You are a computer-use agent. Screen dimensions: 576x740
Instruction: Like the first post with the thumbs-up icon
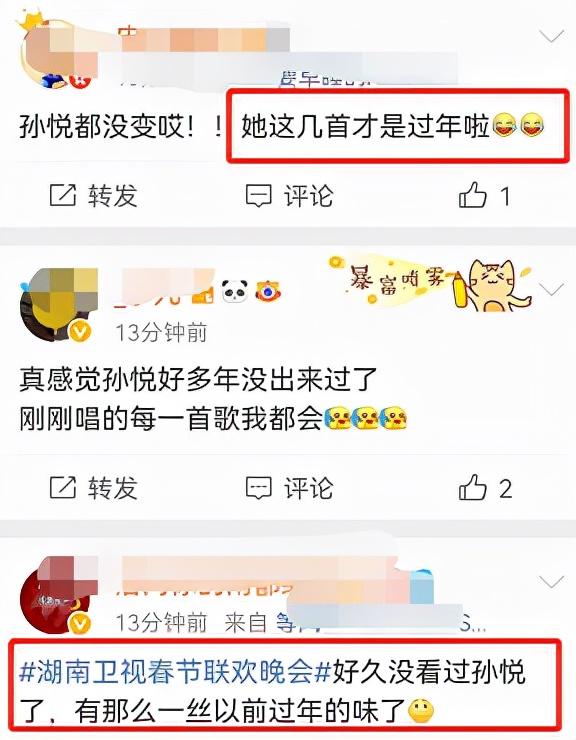coord(472,194)
